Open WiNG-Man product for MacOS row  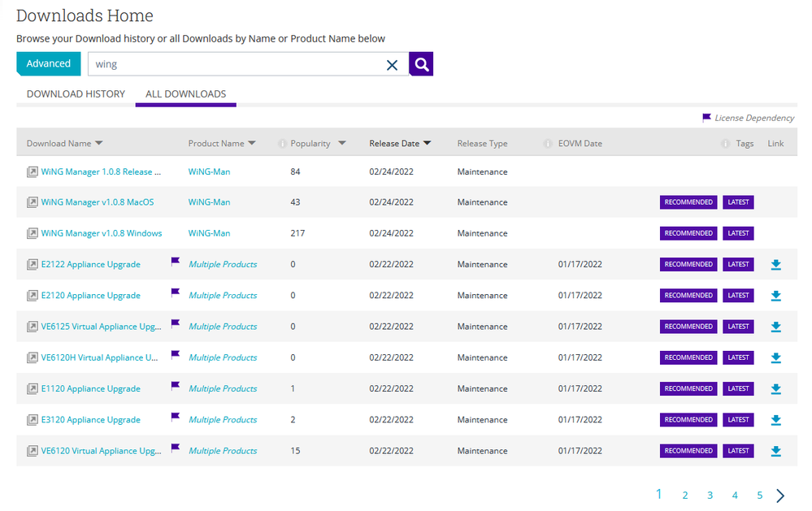[x=209, y=202]
